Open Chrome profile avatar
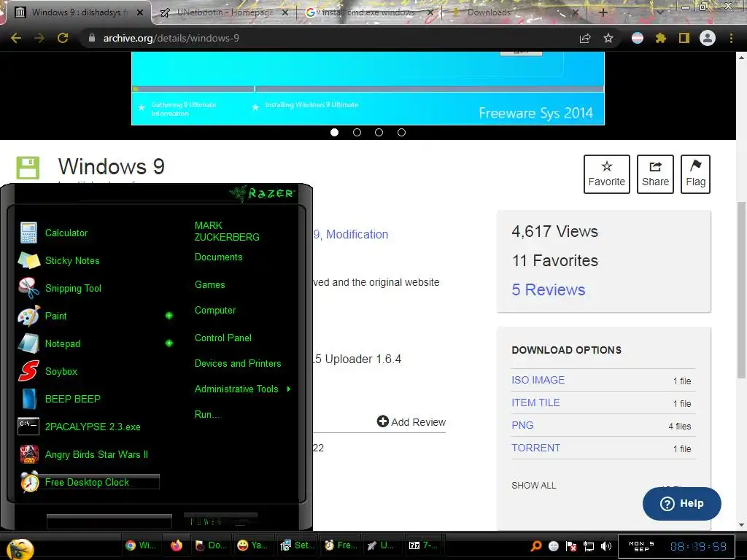Viewport: 747px width, 560px height. 708,38
